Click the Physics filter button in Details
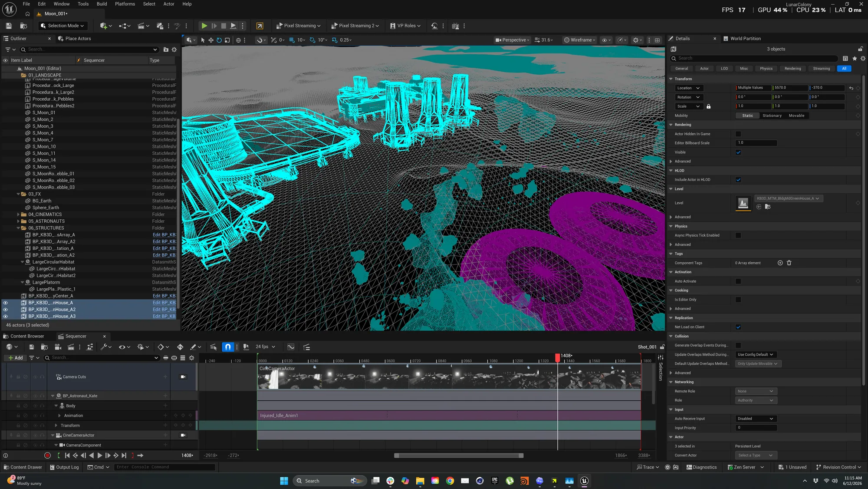This screenshot has height=489, width=868. tap(766, 69)
